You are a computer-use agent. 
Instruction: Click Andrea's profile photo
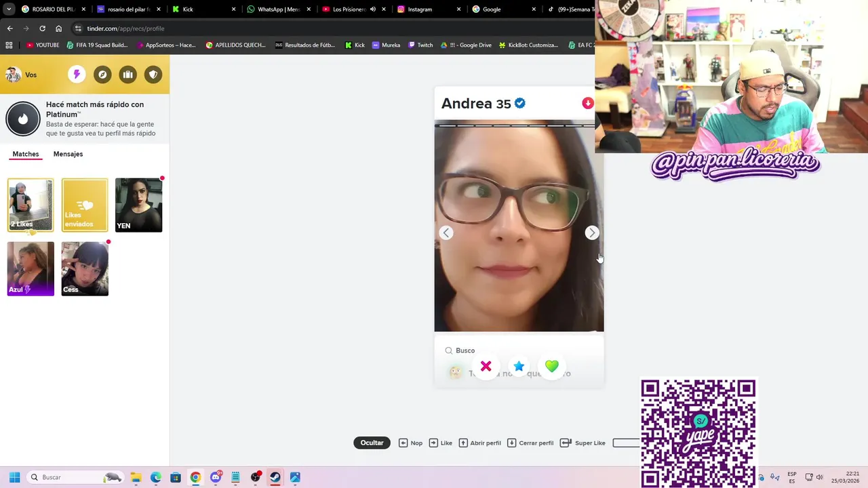click(519, 226)
